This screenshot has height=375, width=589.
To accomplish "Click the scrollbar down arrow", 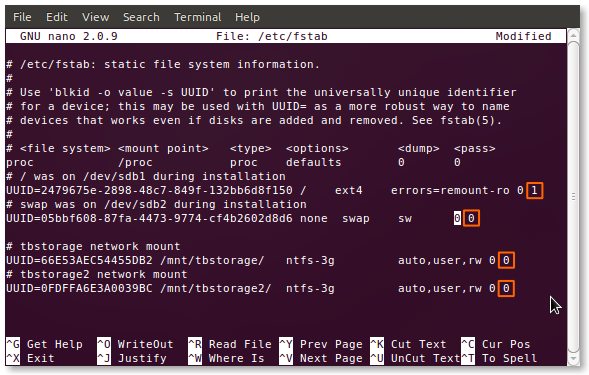I will pos(573,359).
